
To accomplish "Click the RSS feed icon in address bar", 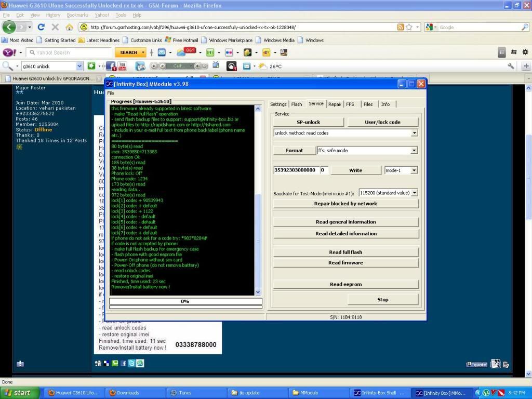I will tap(401, 27).
